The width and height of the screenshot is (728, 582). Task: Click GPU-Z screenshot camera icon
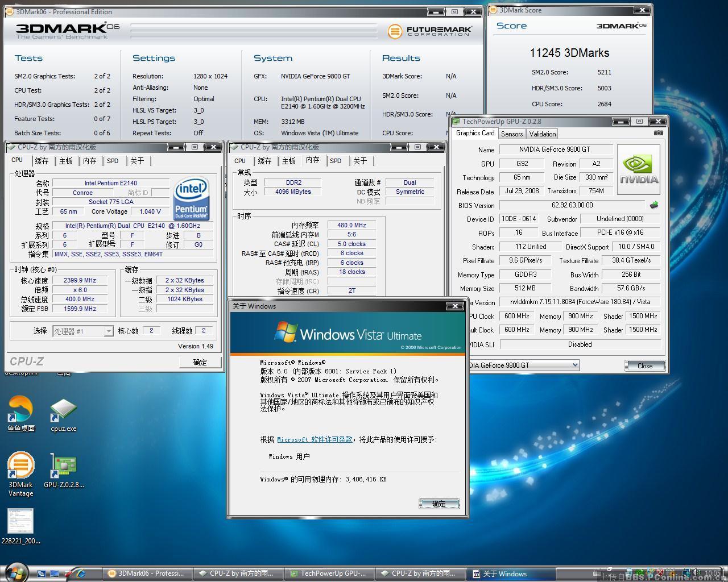click(658, 133)
